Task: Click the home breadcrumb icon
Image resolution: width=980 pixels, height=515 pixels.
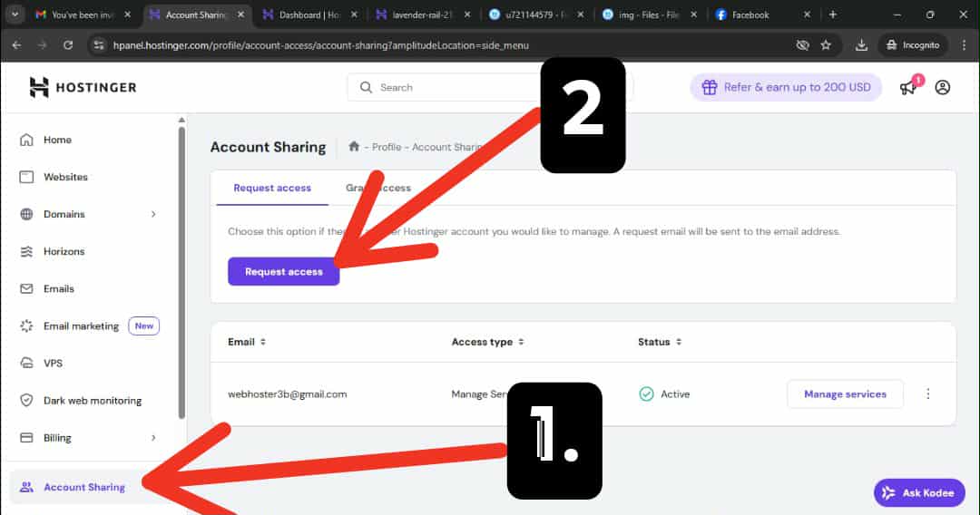Action: pos(354,147)
